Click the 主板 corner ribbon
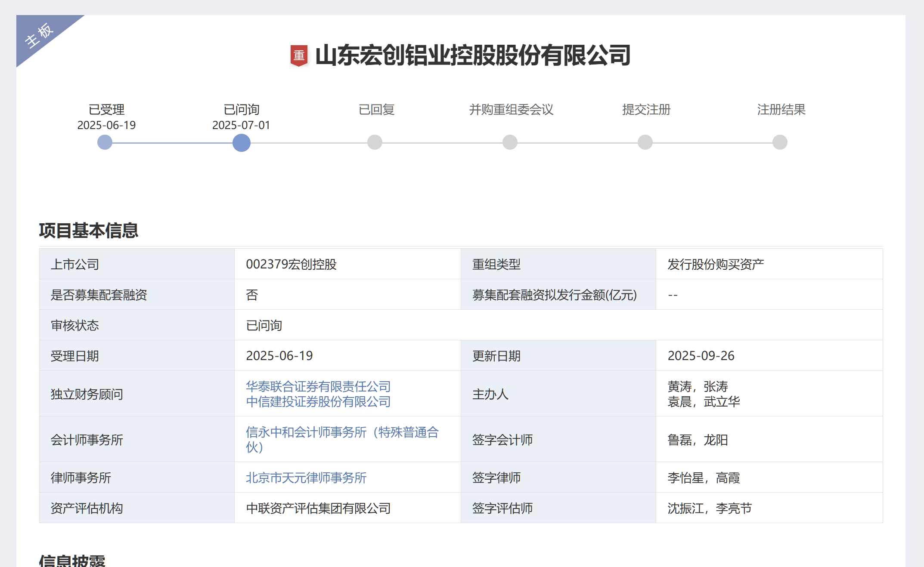This screenshot has height=567, width=924. point(40,35)
